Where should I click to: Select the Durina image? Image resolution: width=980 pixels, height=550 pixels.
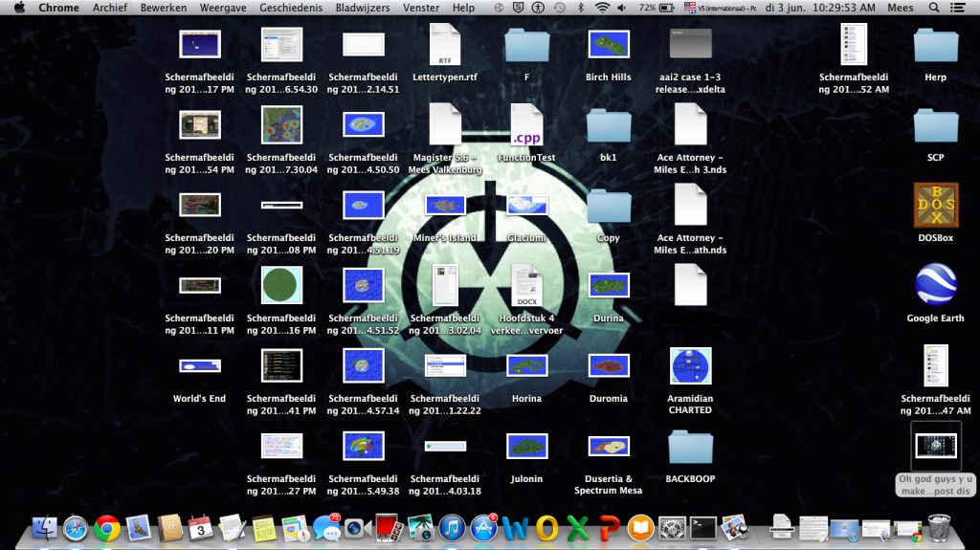(608, 285)
